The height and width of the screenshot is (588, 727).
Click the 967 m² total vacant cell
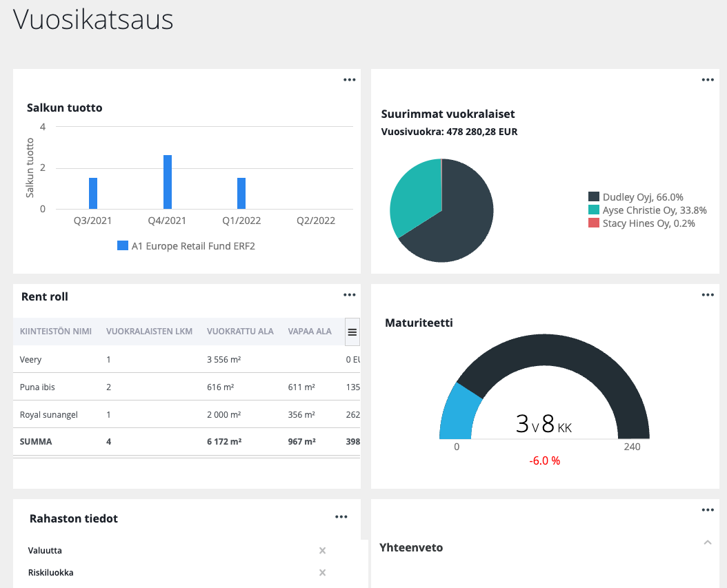coord(302,442)
